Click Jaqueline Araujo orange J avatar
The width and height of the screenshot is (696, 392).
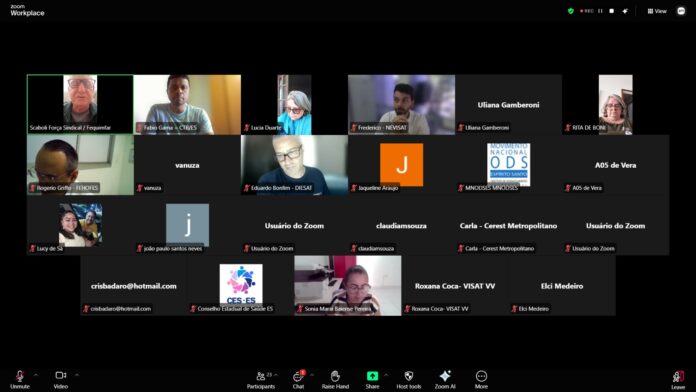coord(401,164)
